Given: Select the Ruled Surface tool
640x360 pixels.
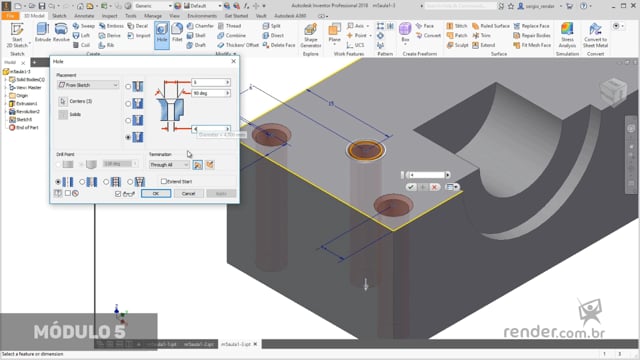Looking at the screenshot, I should [x=491, y=26].
